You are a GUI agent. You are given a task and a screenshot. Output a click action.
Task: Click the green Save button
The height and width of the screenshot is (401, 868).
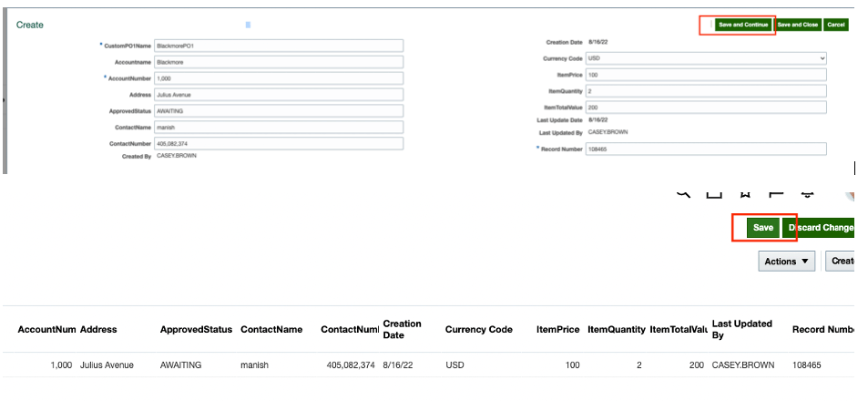(x=762, y=228)
